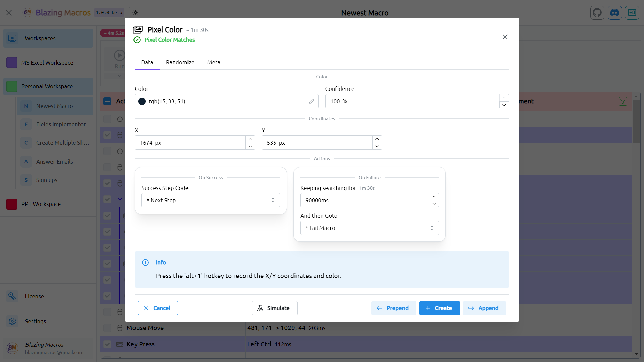The height and width of the screenshot is (362, 644).
Task: Click the Info circle icon
Action: point(145,262)
